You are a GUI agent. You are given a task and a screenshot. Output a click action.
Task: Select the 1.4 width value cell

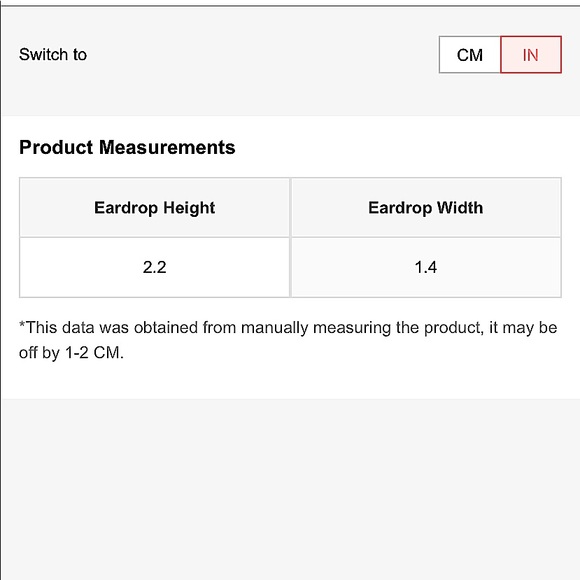tap(426, 267)
